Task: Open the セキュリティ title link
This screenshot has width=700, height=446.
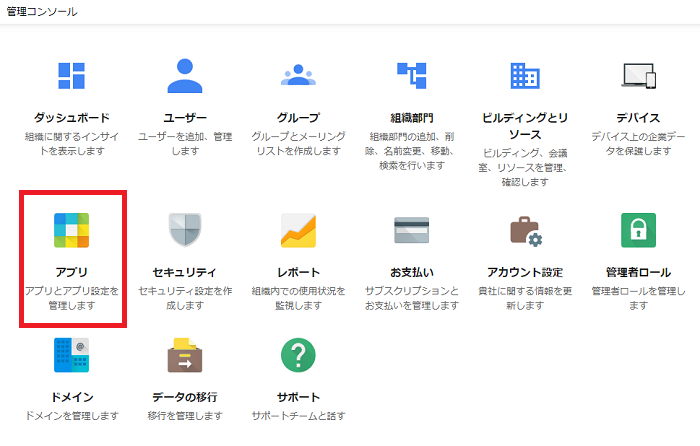Action: tap(185, 272)
